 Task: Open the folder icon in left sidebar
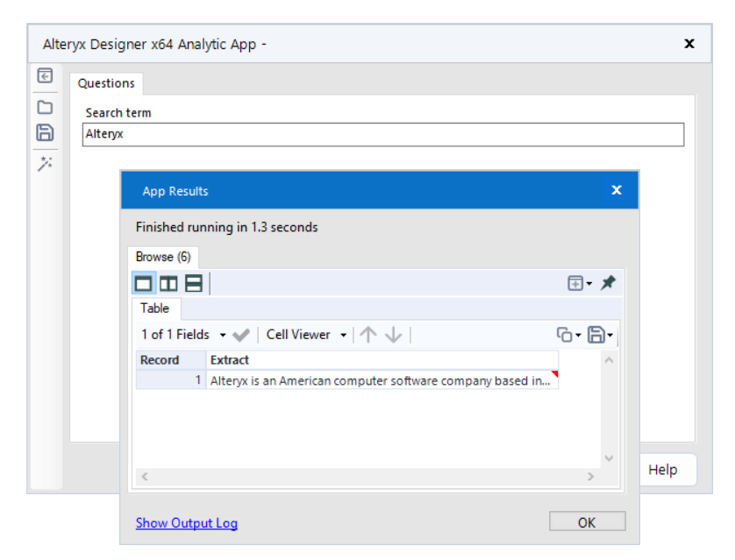point(45,107)
